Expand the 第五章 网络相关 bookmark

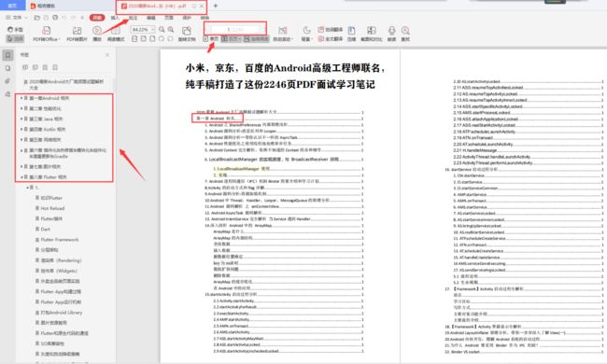point(21,140)
